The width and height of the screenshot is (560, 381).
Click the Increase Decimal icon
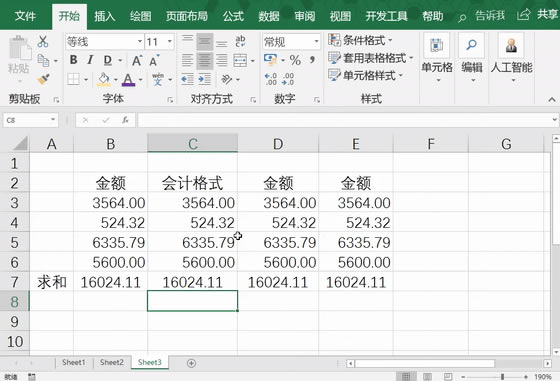point(271,79)
